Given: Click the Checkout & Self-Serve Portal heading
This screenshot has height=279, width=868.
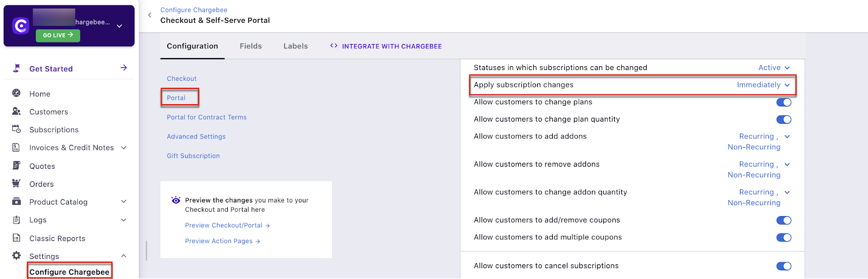Looking at the screenshot, I should (215, 20).
